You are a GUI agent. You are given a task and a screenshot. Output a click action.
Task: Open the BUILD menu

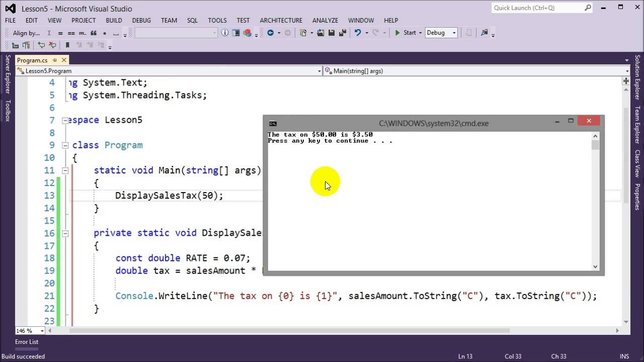point(114,20)
